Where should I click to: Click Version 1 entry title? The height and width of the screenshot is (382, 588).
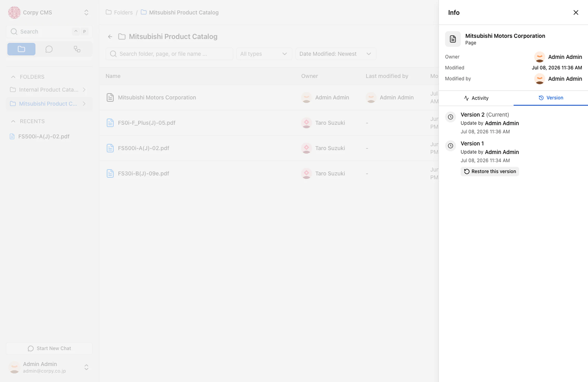click(x=472, y=143)
